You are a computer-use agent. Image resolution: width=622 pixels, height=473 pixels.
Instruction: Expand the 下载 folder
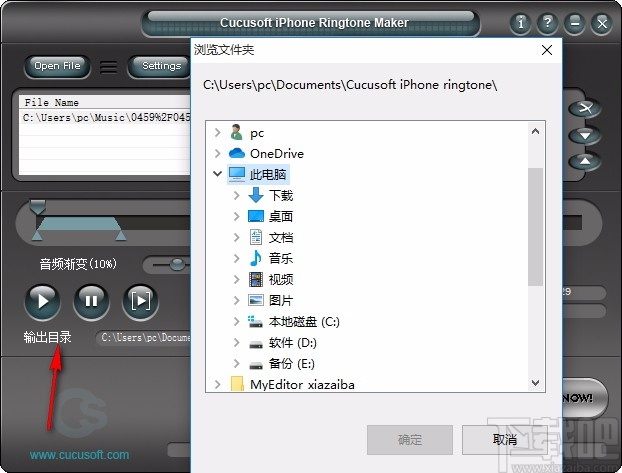point(236,195)
